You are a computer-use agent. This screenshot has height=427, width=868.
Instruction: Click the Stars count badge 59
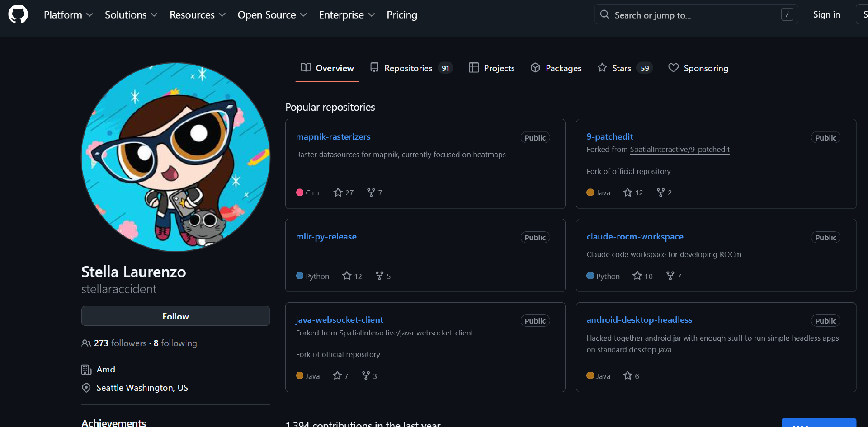coord(645,68)
